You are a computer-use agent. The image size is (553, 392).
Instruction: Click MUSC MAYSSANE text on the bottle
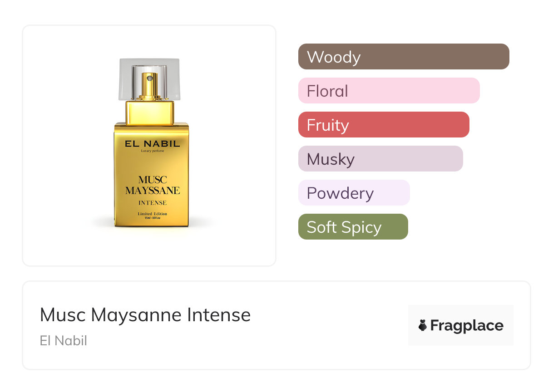click(x=153, y=185)
